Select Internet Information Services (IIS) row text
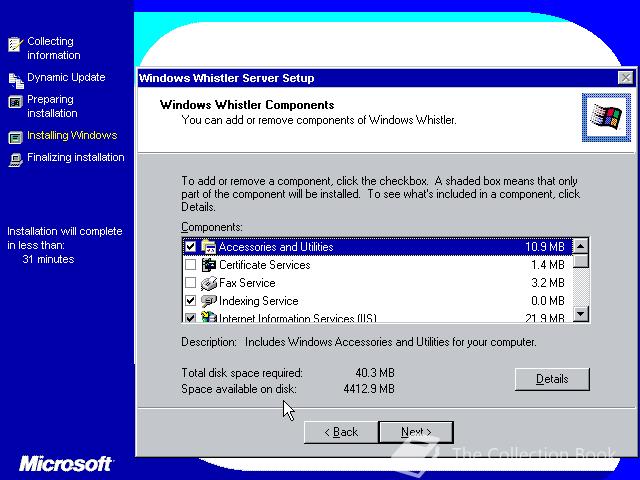 click(x=298, y=318)
